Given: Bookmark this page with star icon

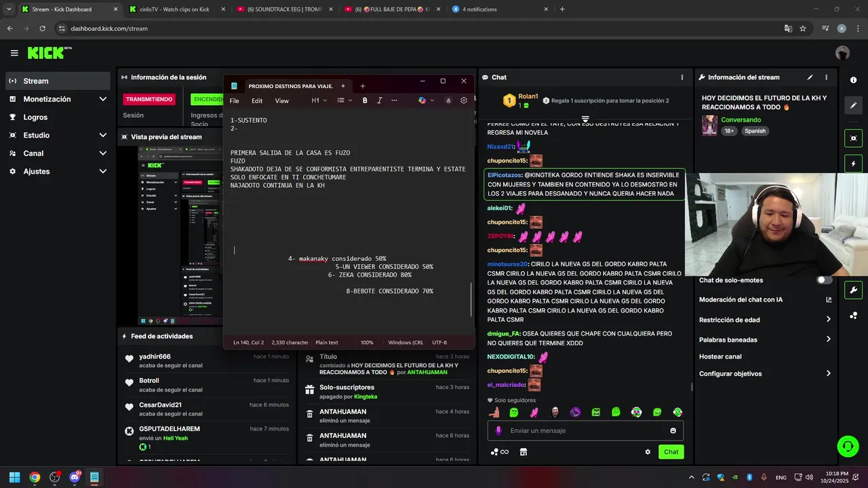Looking at the screenshot, I should pos(803,28).
